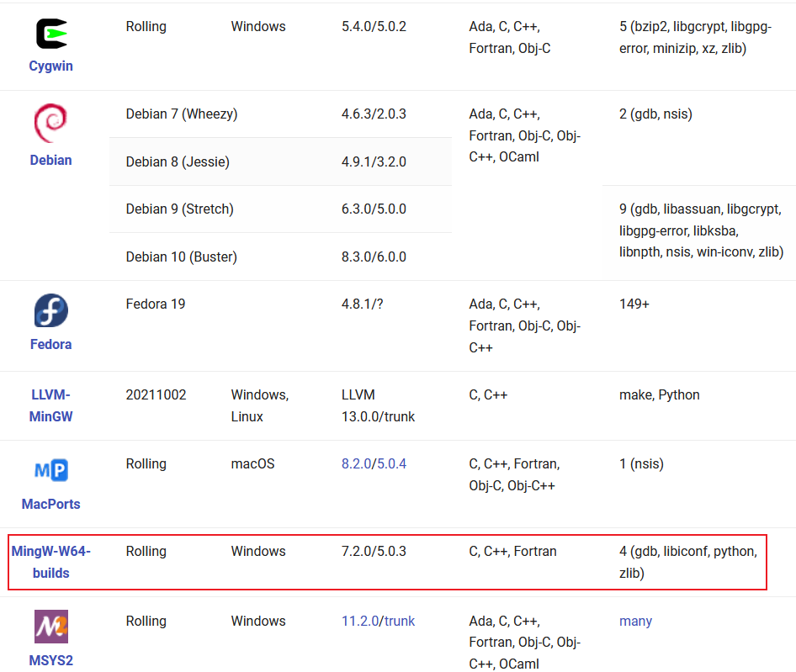Select the text 'Debian 10 (Buster)'
The image size is (796, 672).
181,257
